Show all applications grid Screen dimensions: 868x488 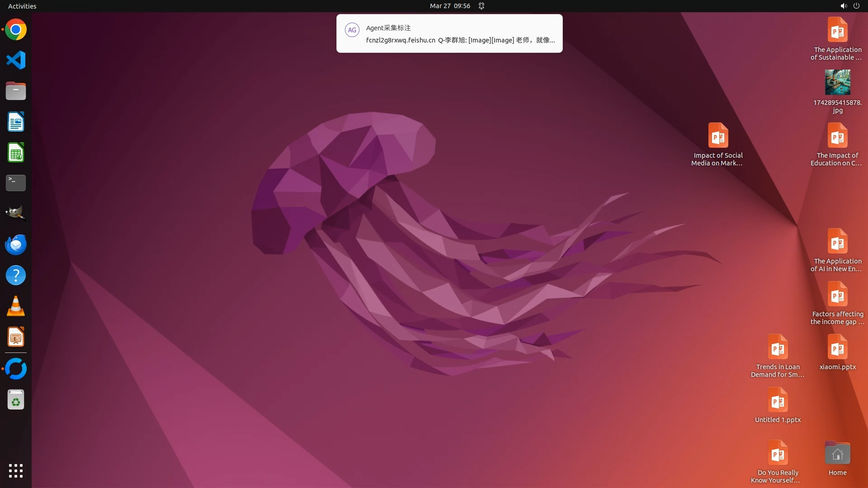click(x=16, y=470)
